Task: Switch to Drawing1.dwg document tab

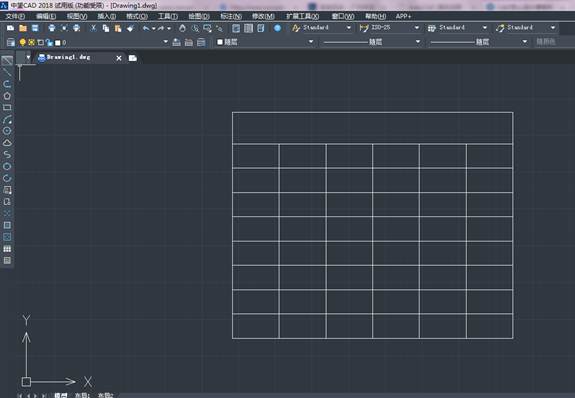Action: [x=68, y=58]
